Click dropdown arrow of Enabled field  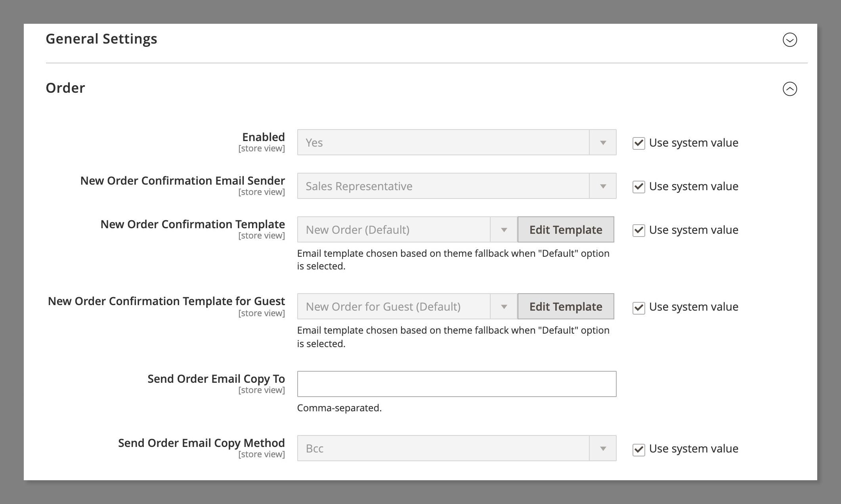(603, 143)
